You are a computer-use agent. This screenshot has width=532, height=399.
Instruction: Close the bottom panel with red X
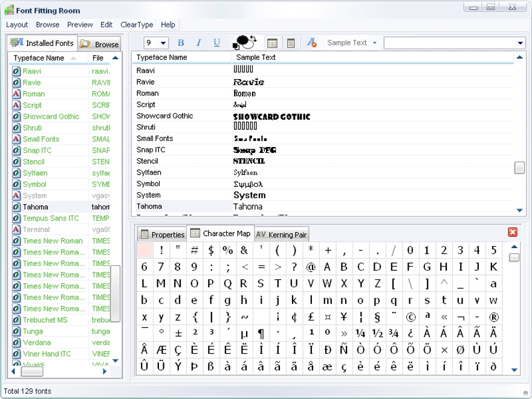(x=512, y=232)
